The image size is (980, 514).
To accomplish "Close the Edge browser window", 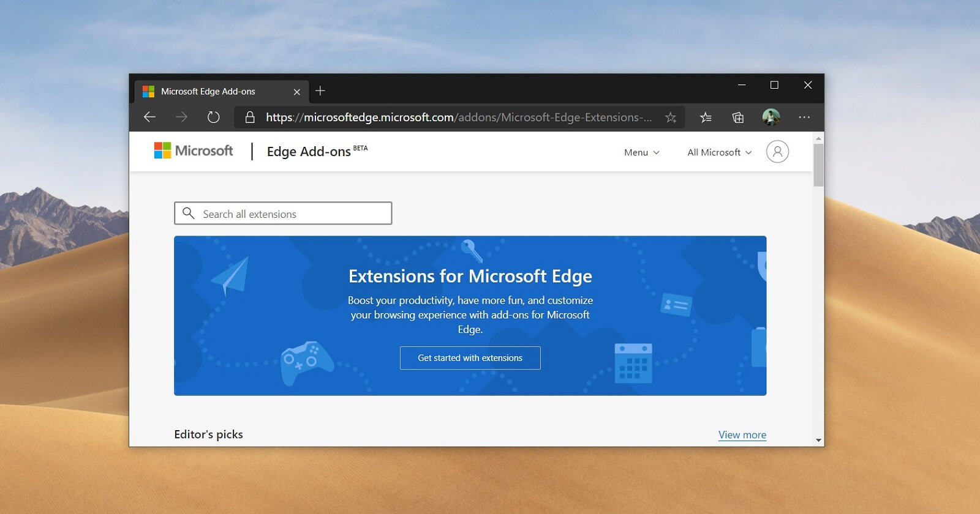I will (x=808, y=85).
